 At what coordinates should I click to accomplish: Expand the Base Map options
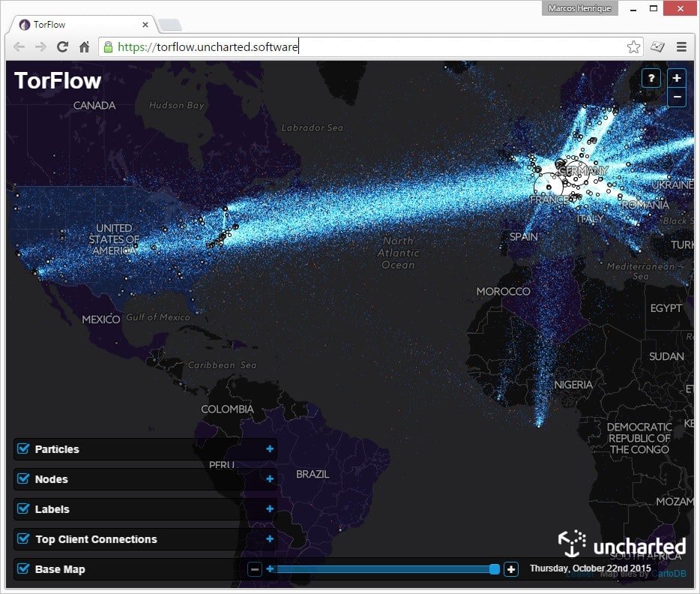click(x=270, y=568)
